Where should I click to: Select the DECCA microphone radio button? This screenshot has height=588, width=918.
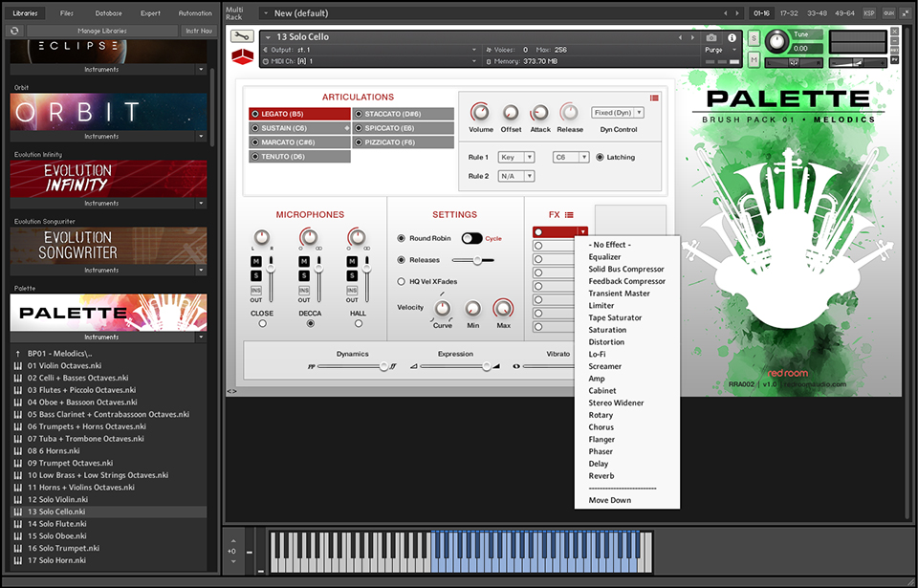(x=310, y=323)
